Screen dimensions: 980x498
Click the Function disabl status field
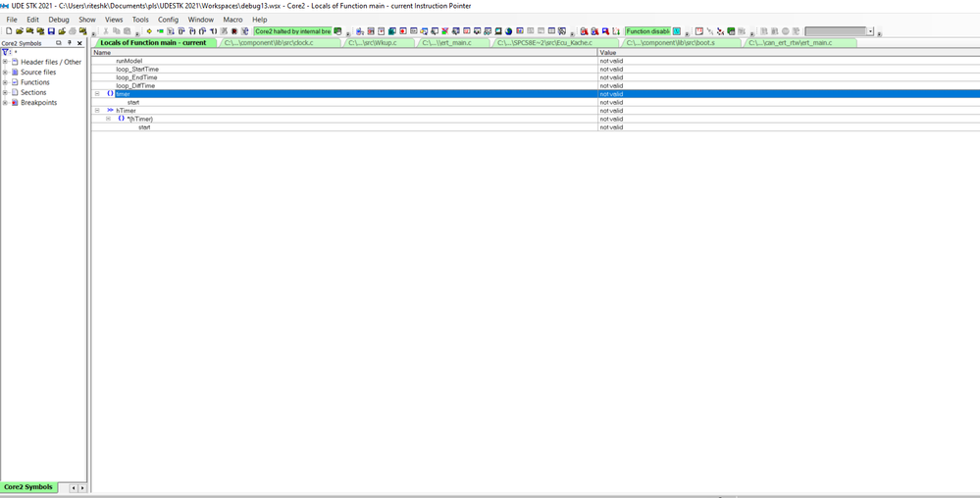point(648,31)
